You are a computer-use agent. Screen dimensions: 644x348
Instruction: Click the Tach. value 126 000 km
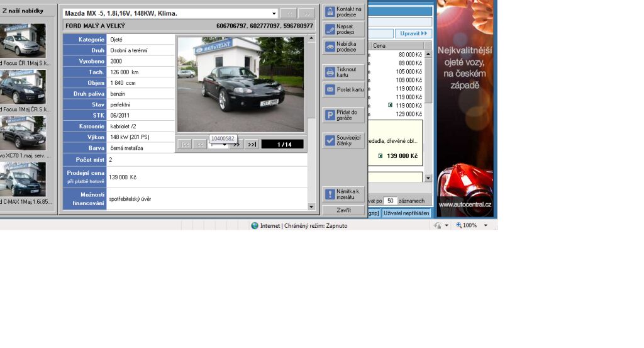click(x=125, y=72)
